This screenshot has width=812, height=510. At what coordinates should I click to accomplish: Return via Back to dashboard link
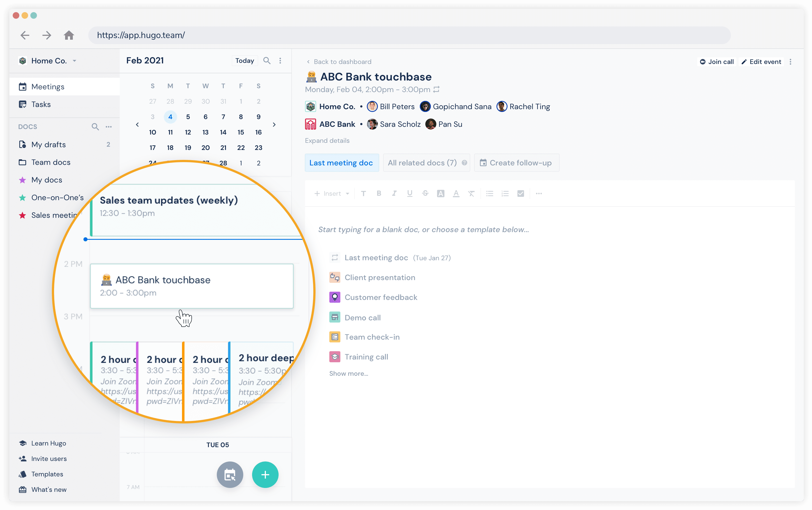tap(339, 62)
